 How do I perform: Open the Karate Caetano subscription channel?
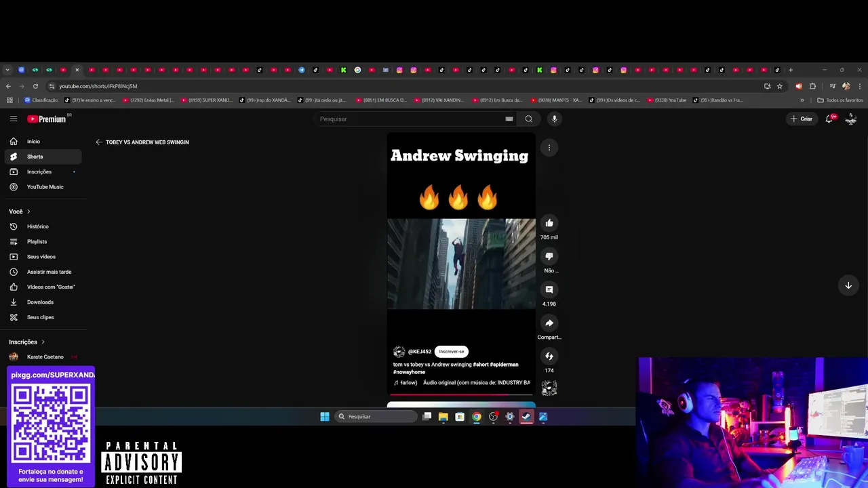(x=43, y=357)
